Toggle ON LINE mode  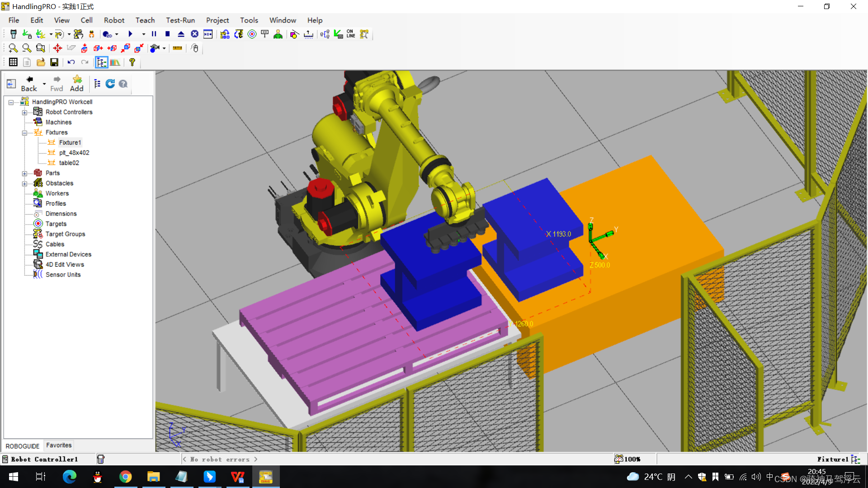click(351, 34)
